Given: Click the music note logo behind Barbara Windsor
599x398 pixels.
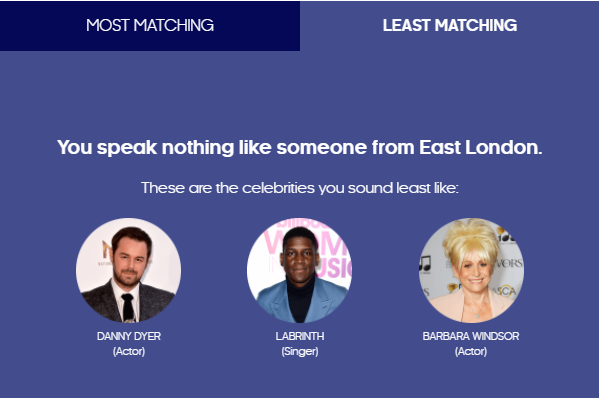Looking at the screenshot, I should pos(425,264).
